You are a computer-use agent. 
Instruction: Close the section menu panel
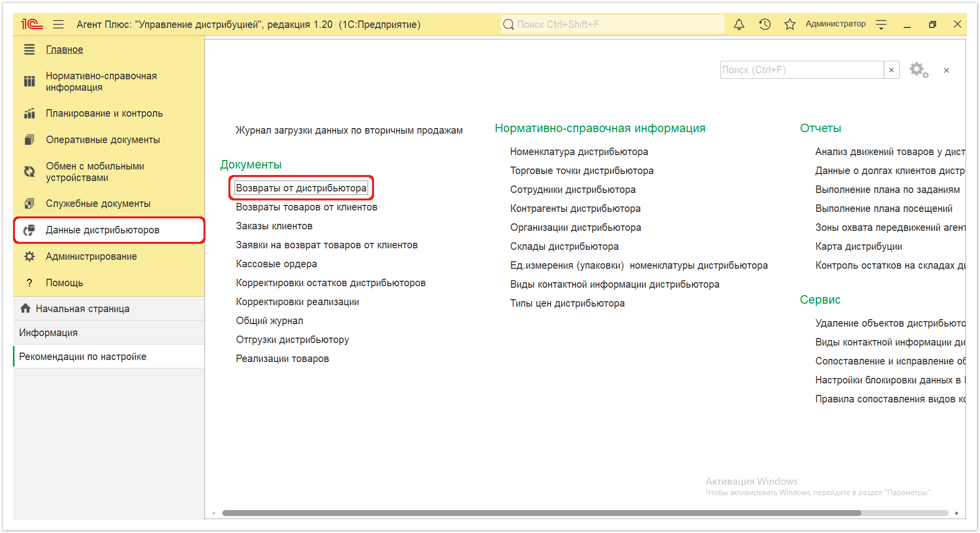[x=947, y=70]
